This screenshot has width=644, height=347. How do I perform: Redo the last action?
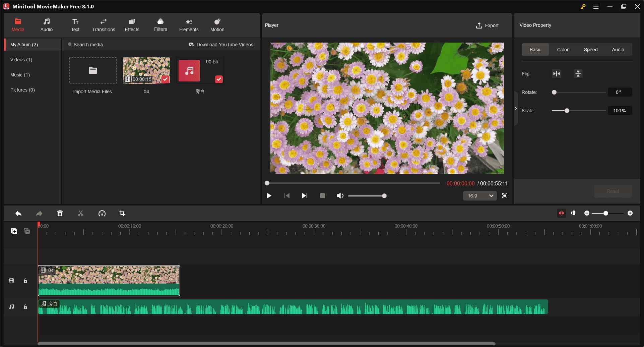point(39,214)
